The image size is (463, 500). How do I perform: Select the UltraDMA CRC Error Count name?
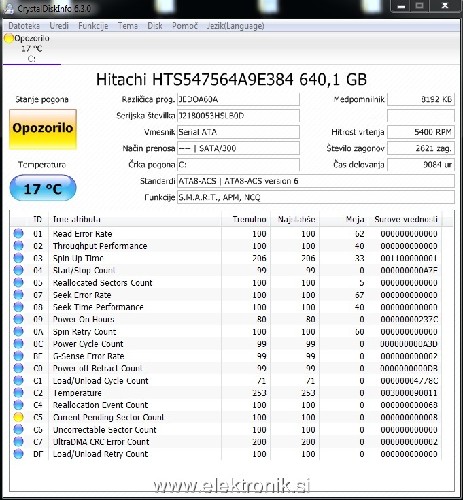click(101, 442)
